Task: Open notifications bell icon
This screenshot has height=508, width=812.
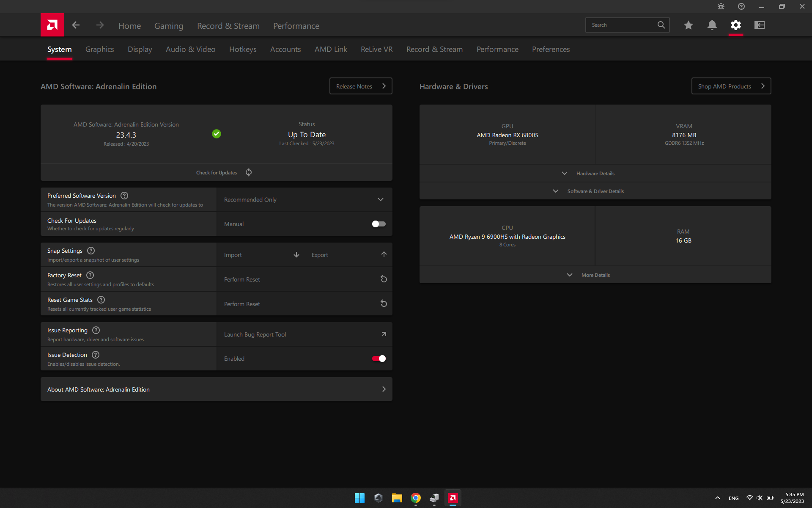Action: click(x=712, y=25)
